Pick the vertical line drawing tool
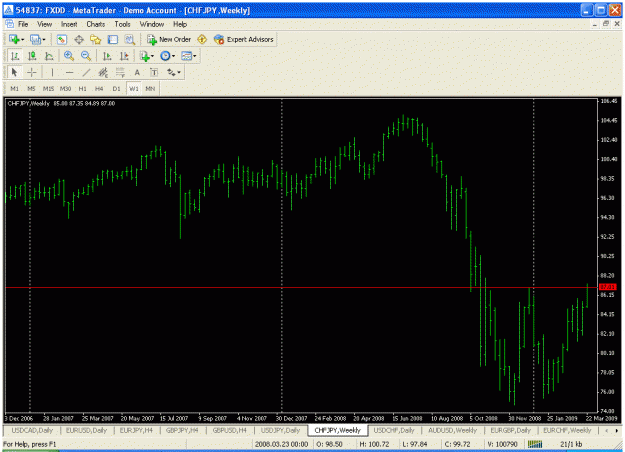 [52, 73]
